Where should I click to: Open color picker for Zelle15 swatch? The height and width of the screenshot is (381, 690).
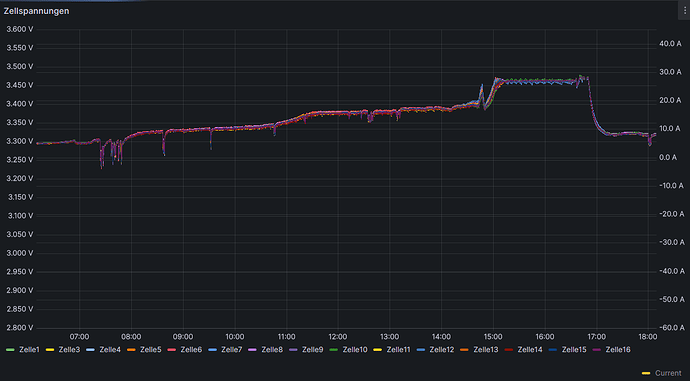553,350
